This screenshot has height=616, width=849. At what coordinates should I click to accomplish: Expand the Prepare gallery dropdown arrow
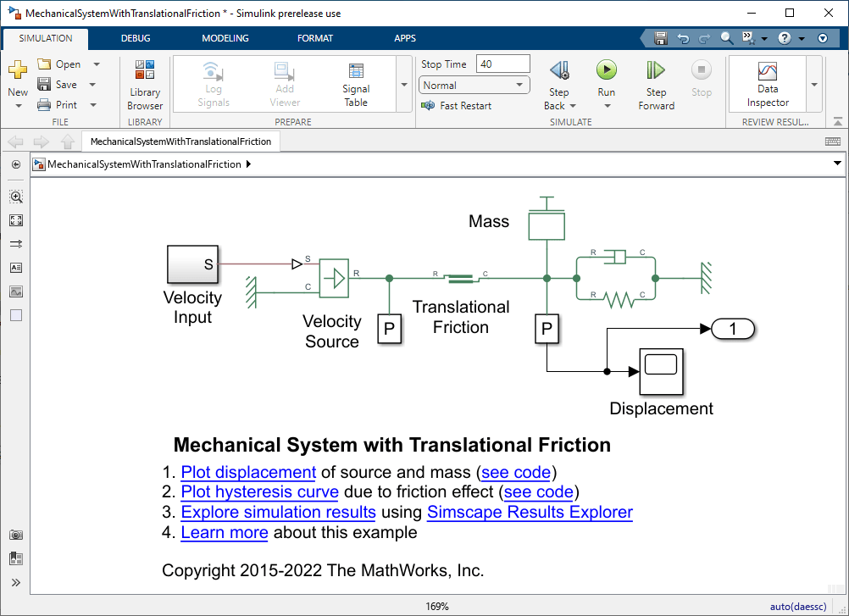click(403, 85)
